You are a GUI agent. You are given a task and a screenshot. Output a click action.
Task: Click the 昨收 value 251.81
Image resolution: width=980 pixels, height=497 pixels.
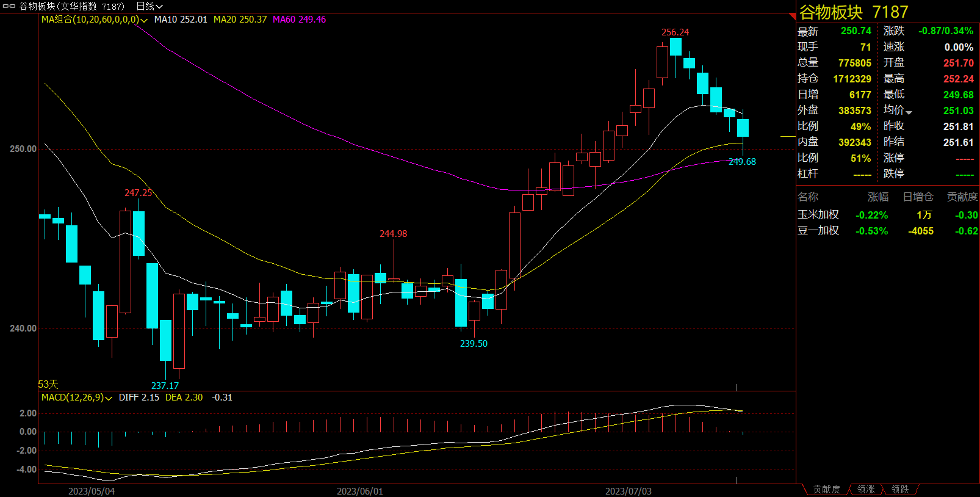(959, 126)
